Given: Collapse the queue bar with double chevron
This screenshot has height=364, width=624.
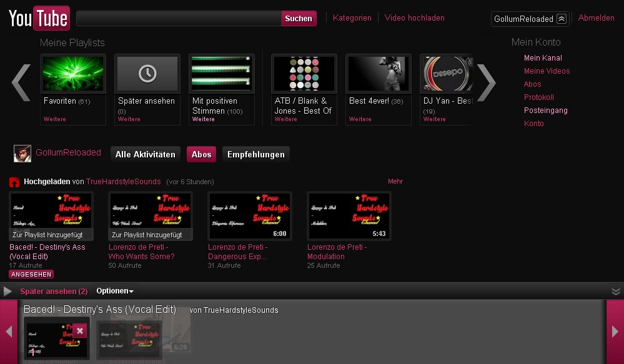Looking at the screenshot, I should click(616, 292).
